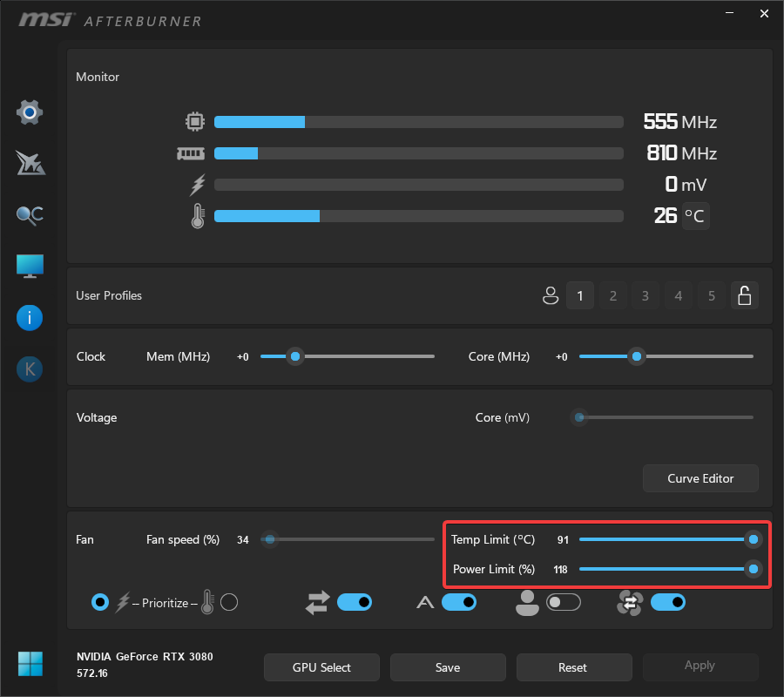Image resolution: width=784 pixels, height=697 pixels.
Task: Toggle the link arrows switch
Action: (x=354, y=602)
